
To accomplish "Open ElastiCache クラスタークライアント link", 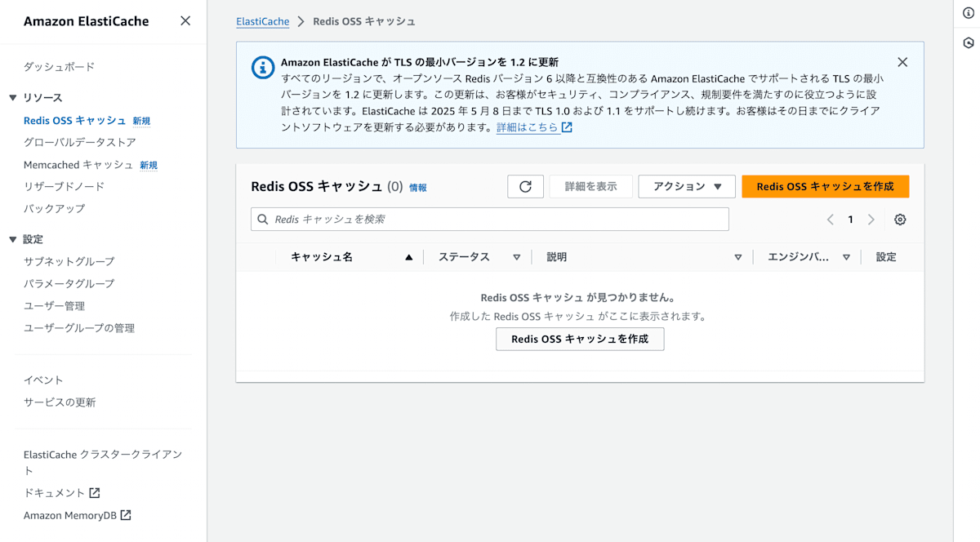I will [103, 462].
